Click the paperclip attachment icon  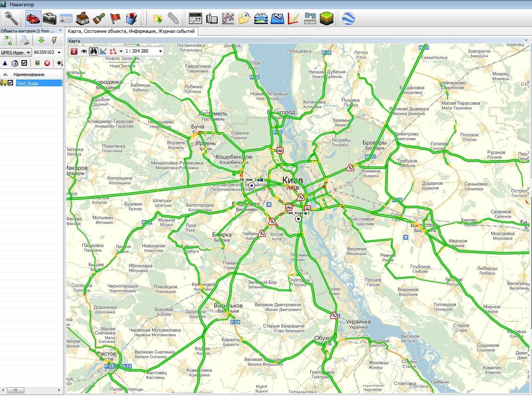point(173,19)
